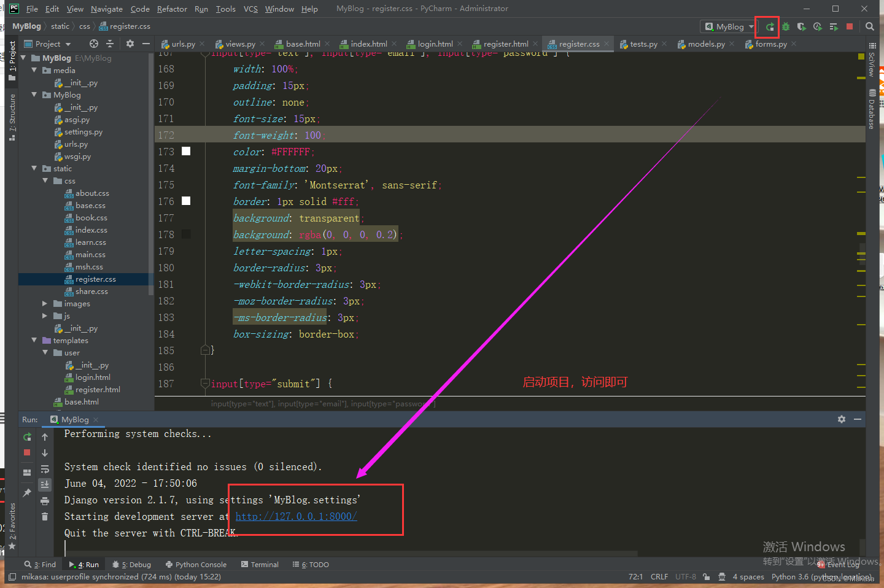
Task: Open the 5: Debug tool window
Action: click(132, 564)
